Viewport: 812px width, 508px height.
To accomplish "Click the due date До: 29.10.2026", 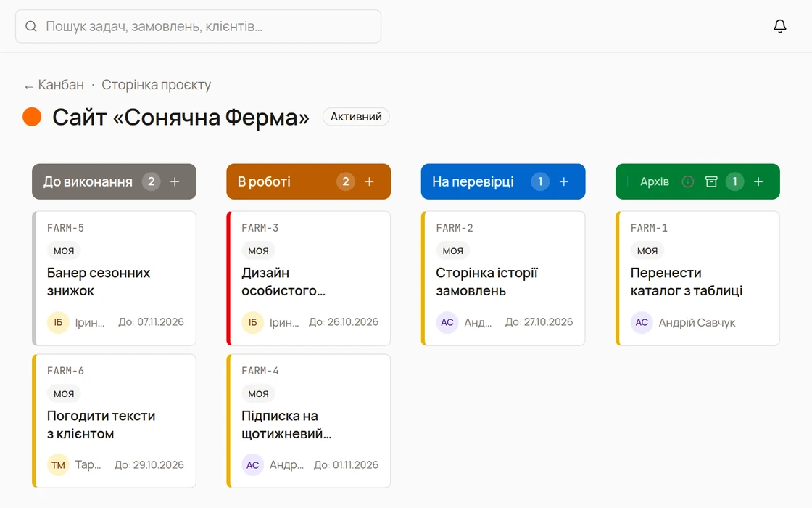I will [x=149, y=465].
